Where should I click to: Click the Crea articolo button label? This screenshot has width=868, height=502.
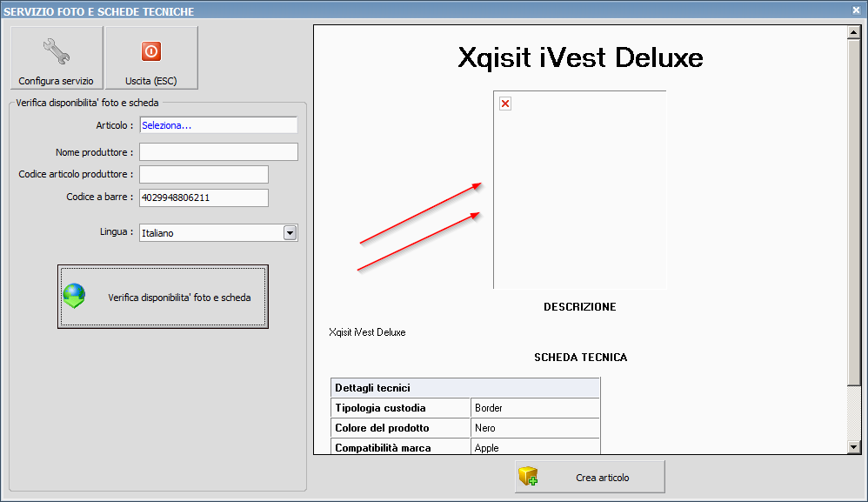[602, 478]
